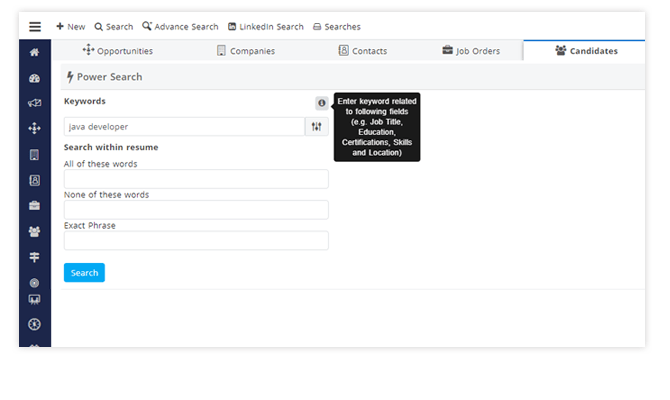Switch to the Opportunities tab
Image resolution: width=670 pixels, height=400 pixels.
click(x=118, y=51)
